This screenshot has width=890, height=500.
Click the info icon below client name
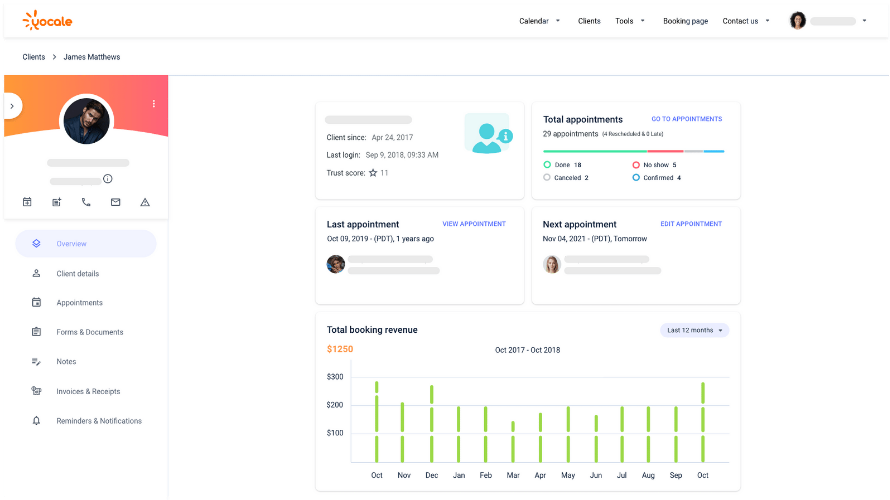click(108, 179)
